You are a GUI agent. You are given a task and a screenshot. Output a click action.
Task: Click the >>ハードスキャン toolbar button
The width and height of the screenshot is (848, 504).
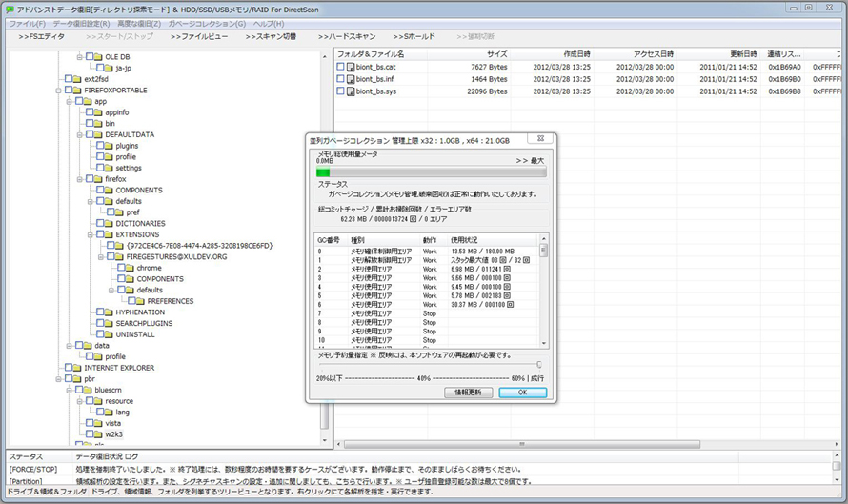pos(347,36)
